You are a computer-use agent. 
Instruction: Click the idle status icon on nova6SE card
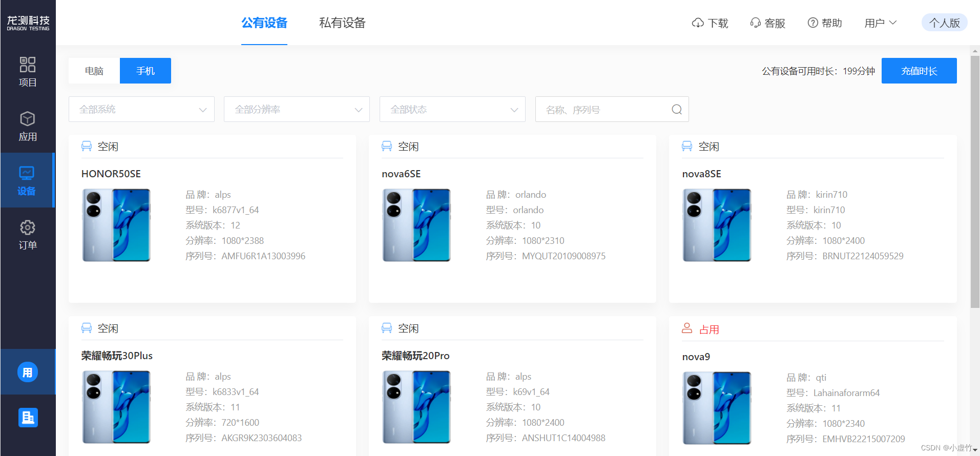click(x=387, y=147)
